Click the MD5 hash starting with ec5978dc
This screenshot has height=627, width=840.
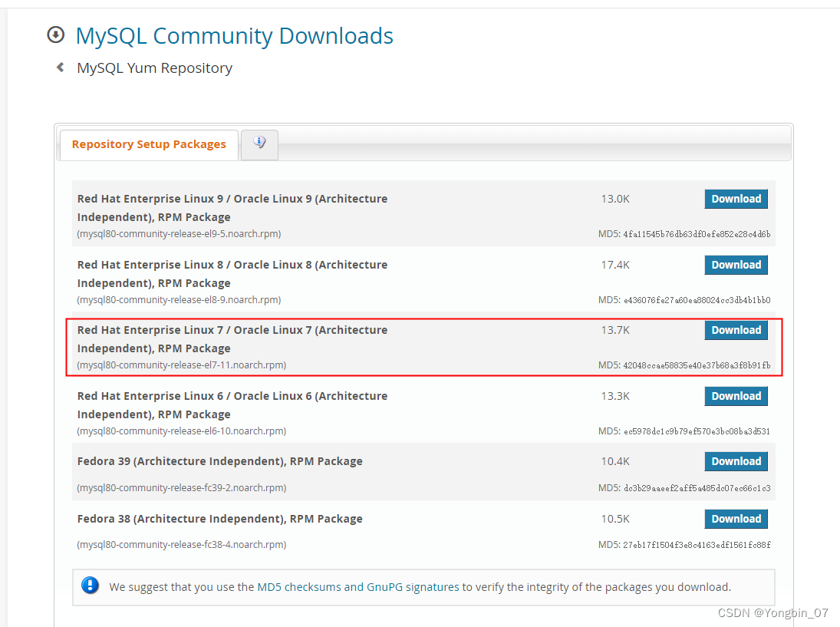click(697, 431)
